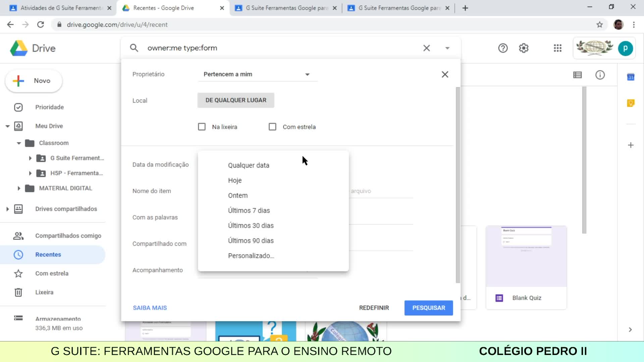Open Drive settings gear
This screenshot has width=644, height=362.
pos(524,48)
